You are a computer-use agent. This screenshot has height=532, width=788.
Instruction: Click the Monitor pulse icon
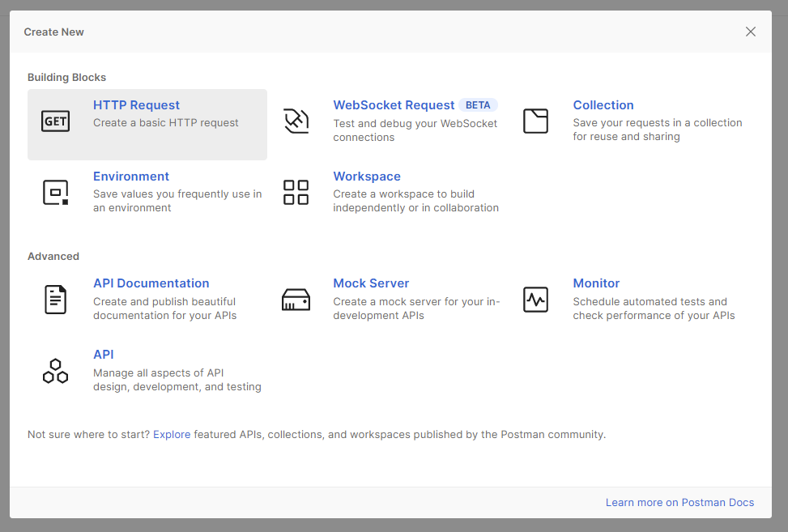click(x=535, y=300)
